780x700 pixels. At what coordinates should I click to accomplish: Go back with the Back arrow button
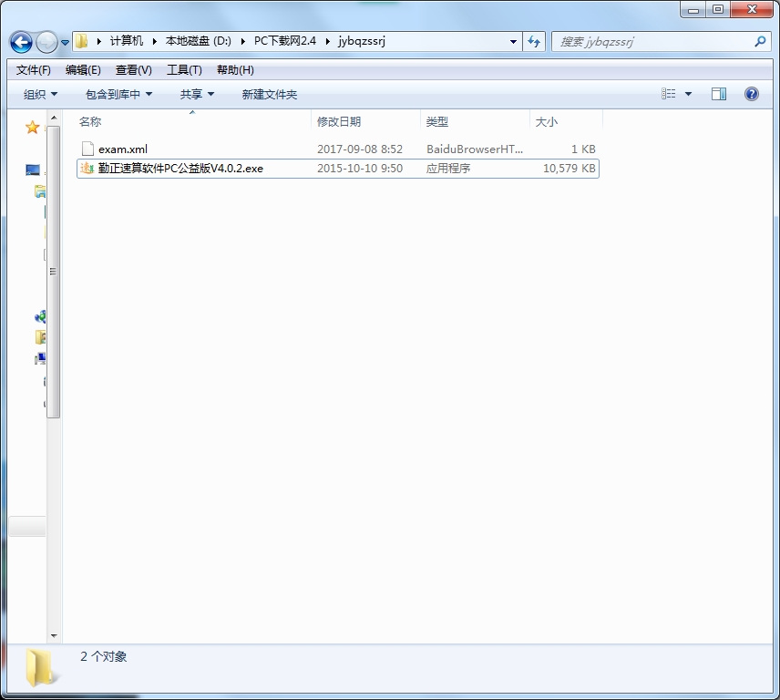click(21, 42)
